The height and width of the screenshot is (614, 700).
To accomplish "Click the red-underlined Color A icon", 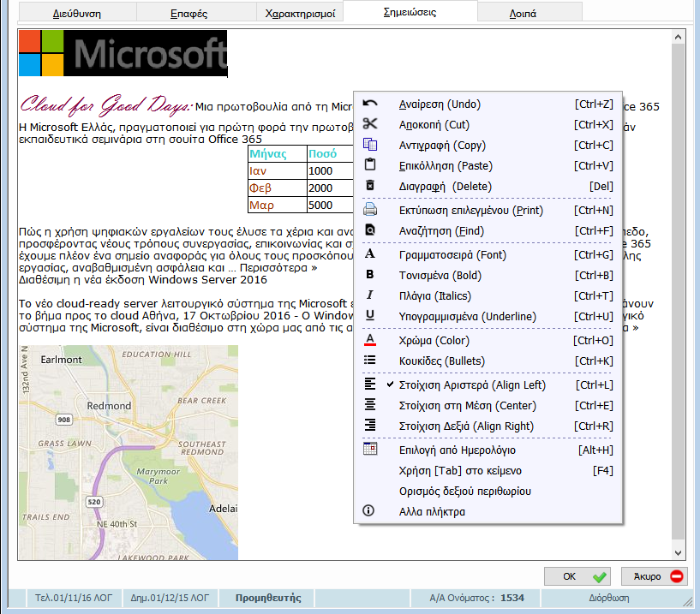I will [370, 340].
